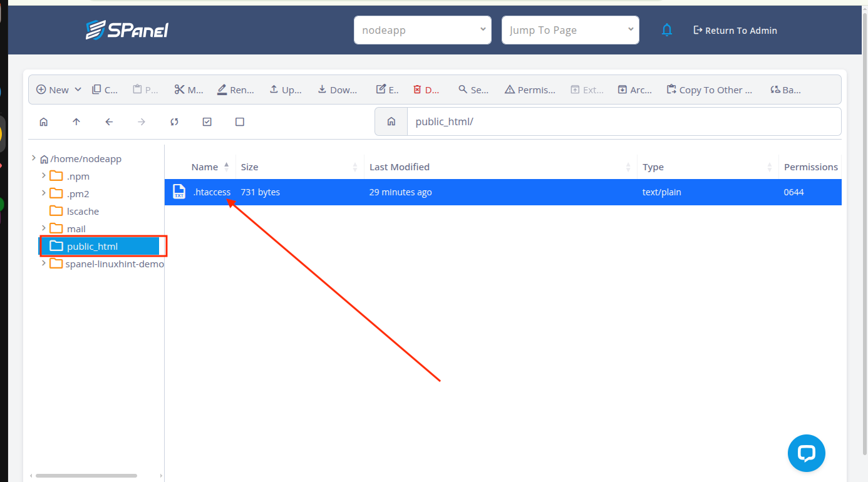868x482 pixels.
Task: Click the text/plain type cell
Action: [662, 192]
